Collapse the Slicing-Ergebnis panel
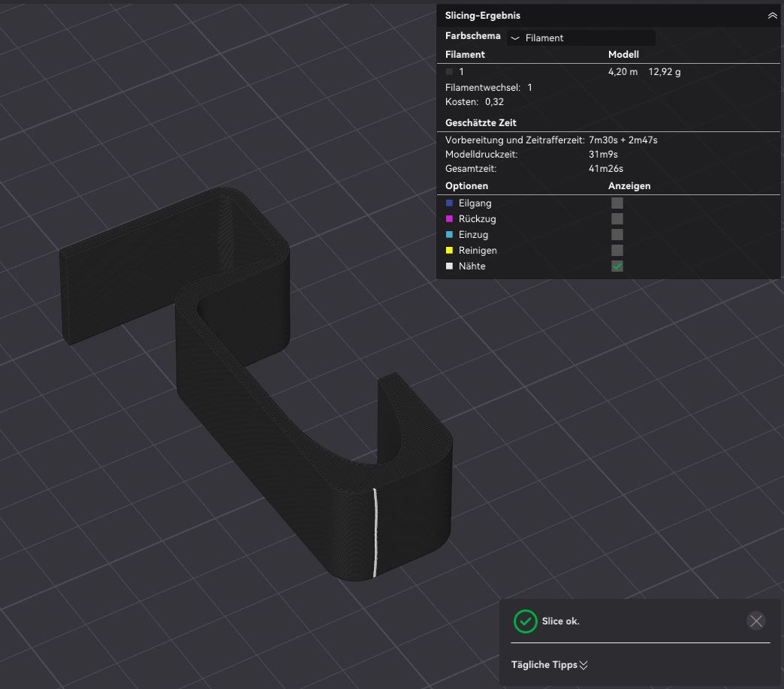The image size is (784, 689). click(x=772, y=16)
